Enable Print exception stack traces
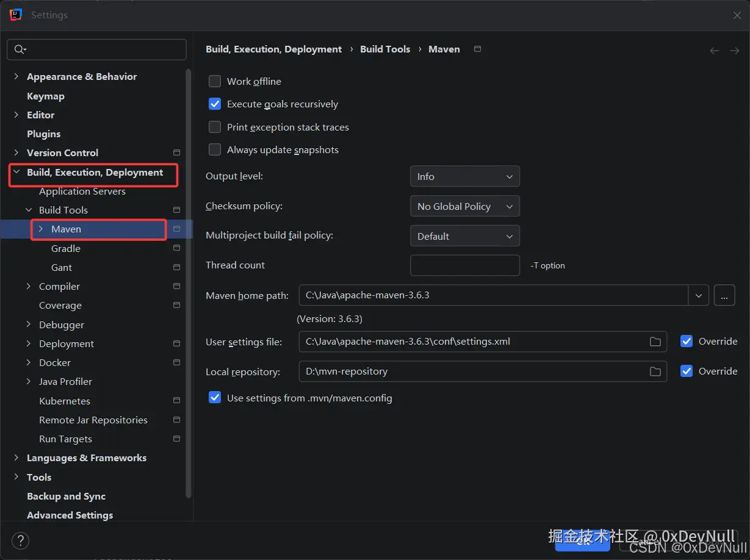The image size is (750, 560). coord(215,127)
